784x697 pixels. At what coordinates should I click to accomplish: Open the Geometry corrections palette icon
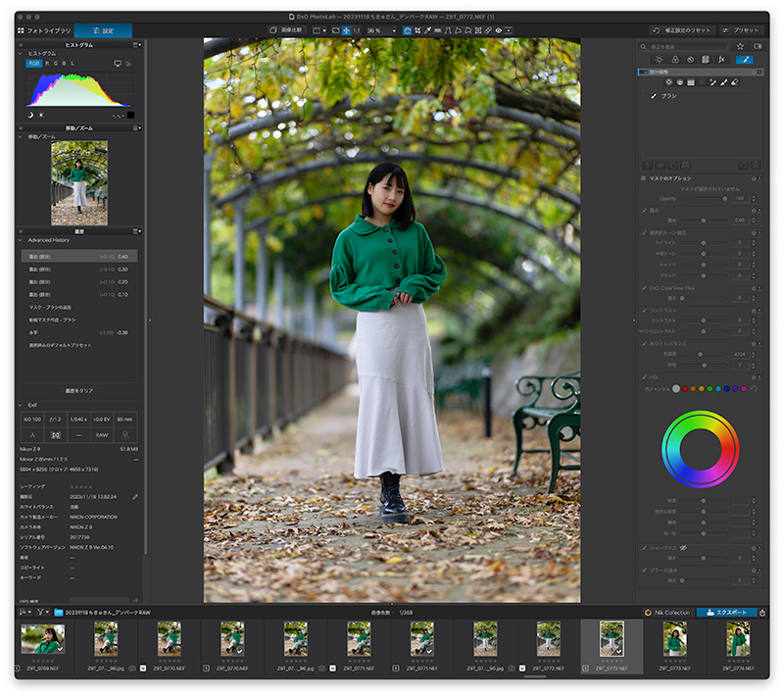pyautogui.click(x=705, y=60)
